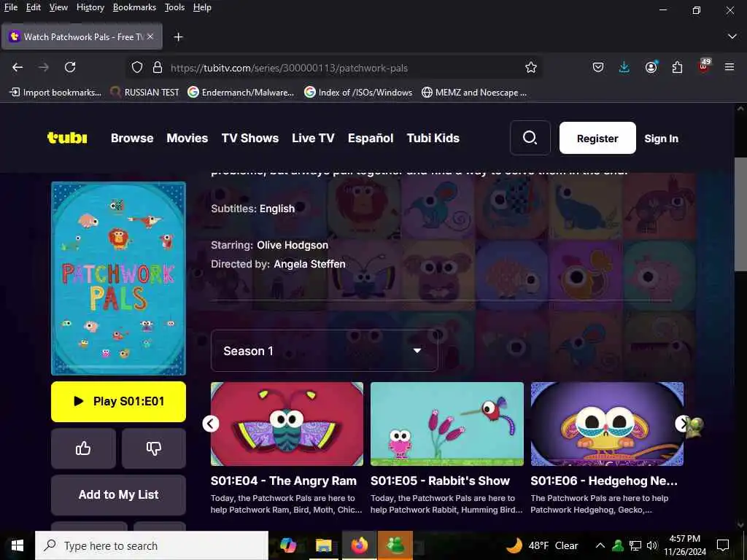Click the Olive Hodgson cast link
The height and width of the screenshot is (560, 747).
point(293,245)
